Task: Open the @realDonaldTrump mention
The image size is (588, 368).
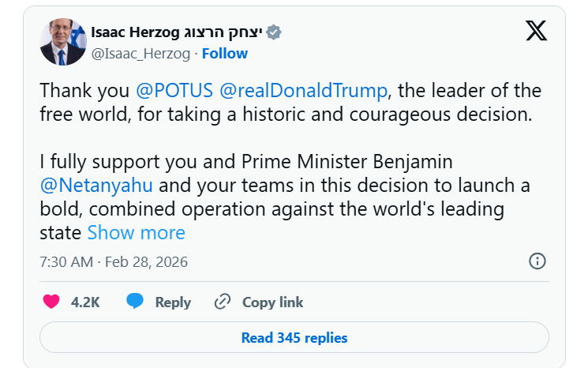Action: point(298,91)
